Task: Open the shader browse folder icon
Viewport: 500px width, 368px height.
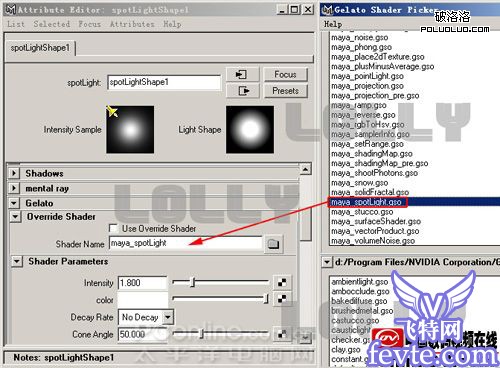Action: (x=273, y=244)
